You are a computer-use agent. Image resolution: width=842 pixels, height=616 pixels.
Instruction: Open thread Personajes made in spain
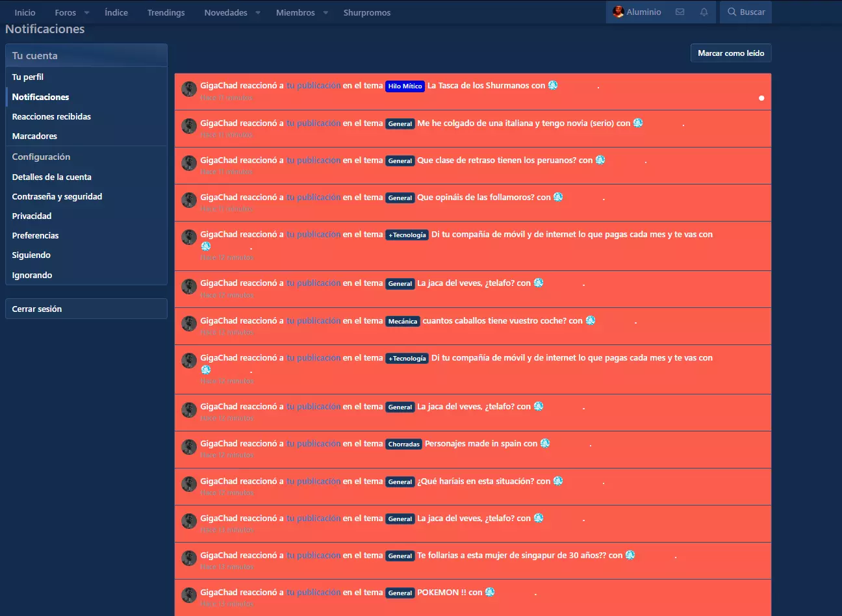coord(473,443)
